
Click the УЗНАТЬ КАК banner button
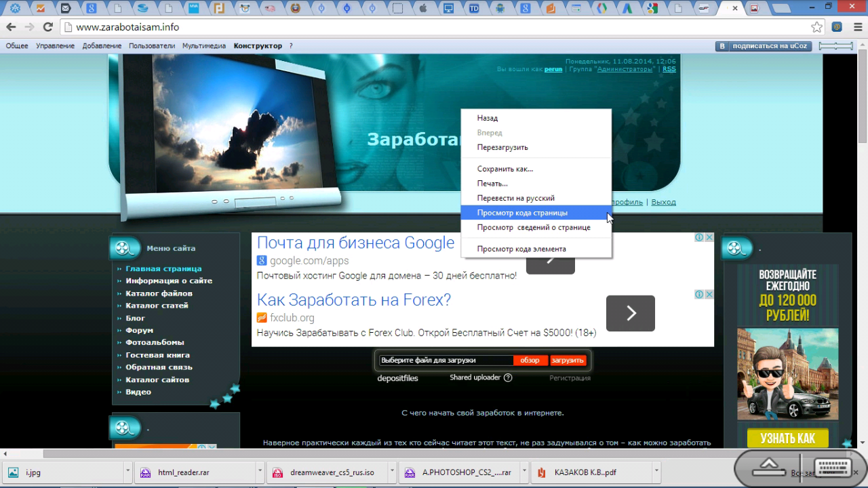(x=787, y=438)
